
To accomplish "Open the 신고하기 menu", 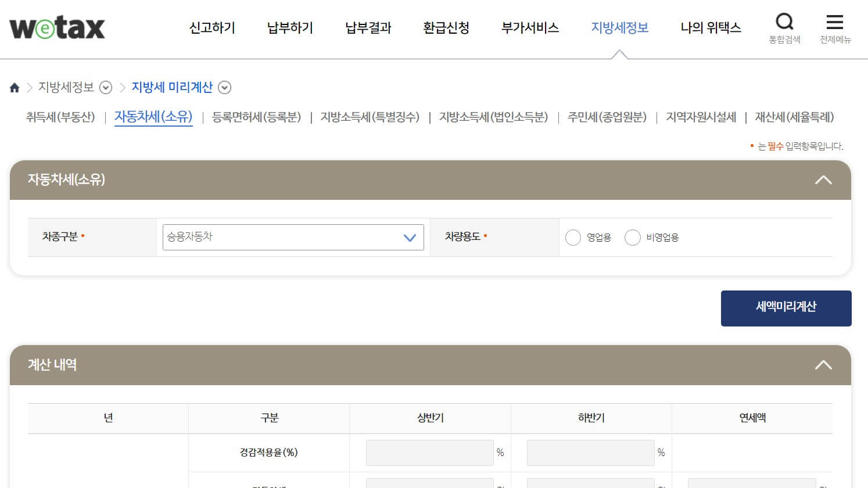I will 212,27.
